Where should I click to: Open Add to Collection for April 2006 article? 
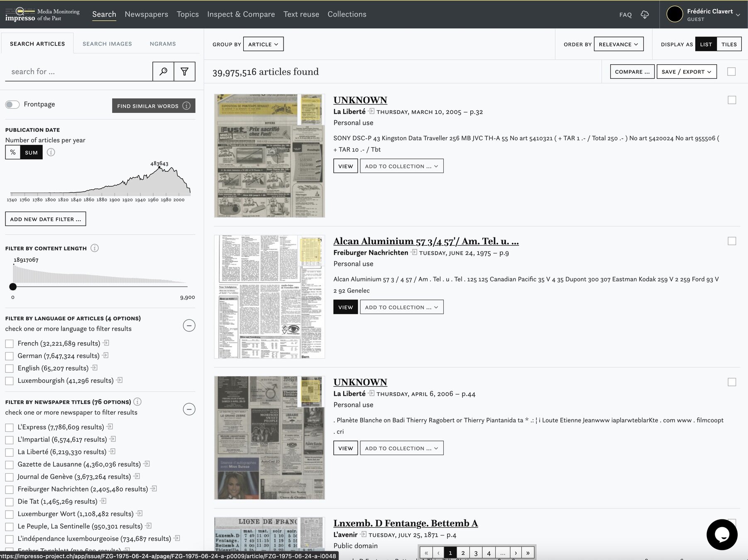click(401, 448)
